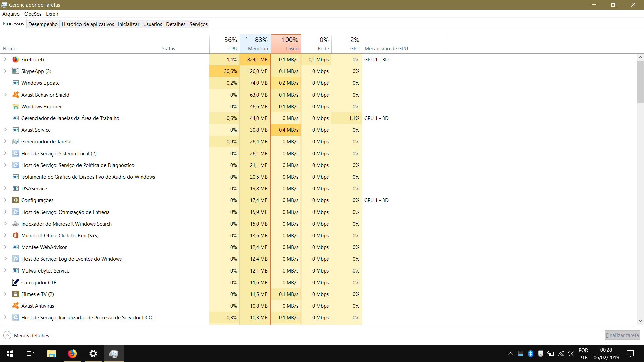Viewport: 644px width, 362px height.
Task: Open the Arquivo menu
Action: 11,14
